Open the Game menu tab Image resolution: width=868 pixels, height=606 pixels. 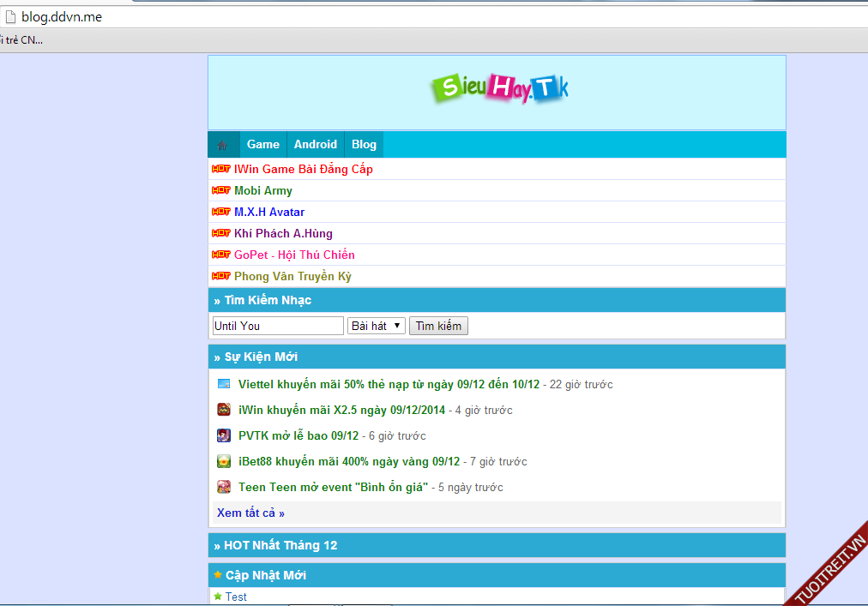coord(263,145)
